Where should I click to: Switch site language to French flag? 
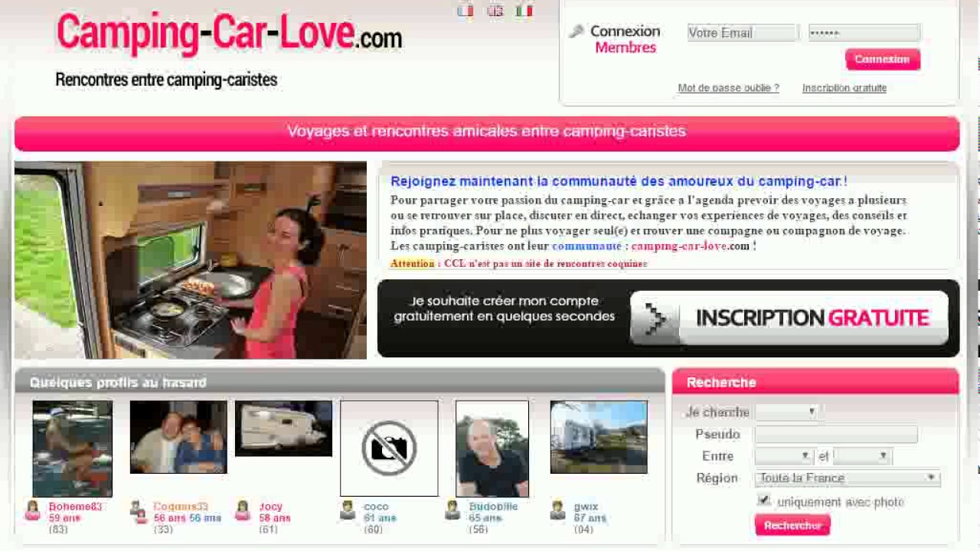click(x=465, y=11)
